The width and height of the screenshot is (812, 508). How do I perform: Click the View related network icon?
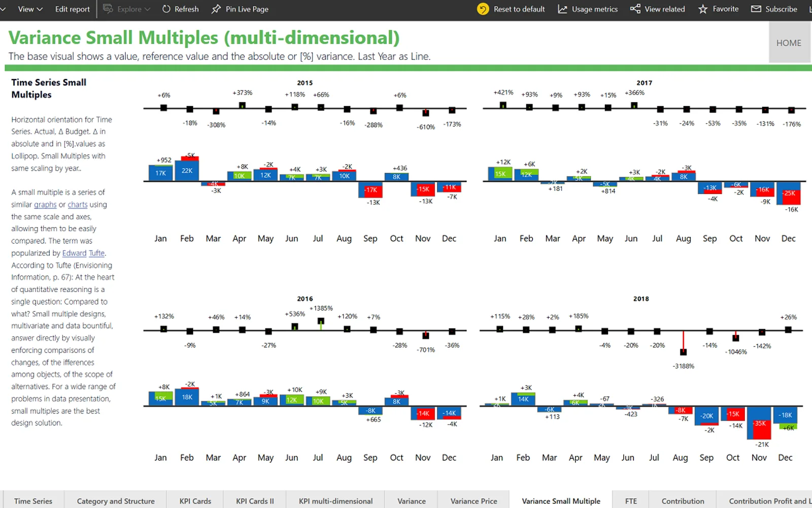635,9
